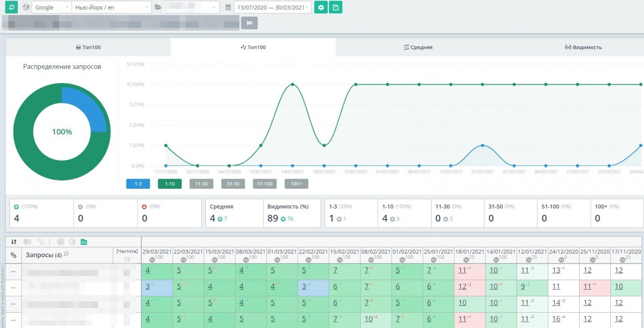Click the green export/share button
644x328 pixels.
pyautogui.click(x=336, y=8)
